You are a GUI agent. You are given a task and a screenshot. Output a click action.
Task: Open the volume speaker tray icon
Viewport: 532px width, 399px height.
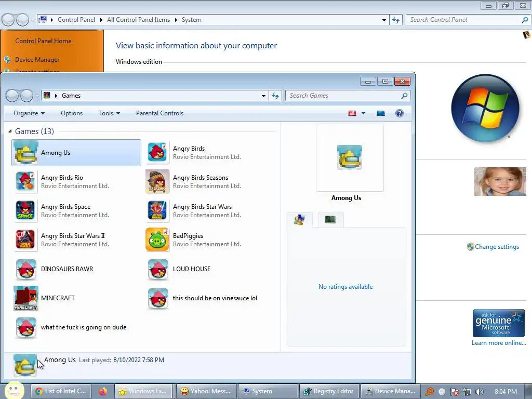[x=480, y=392]
